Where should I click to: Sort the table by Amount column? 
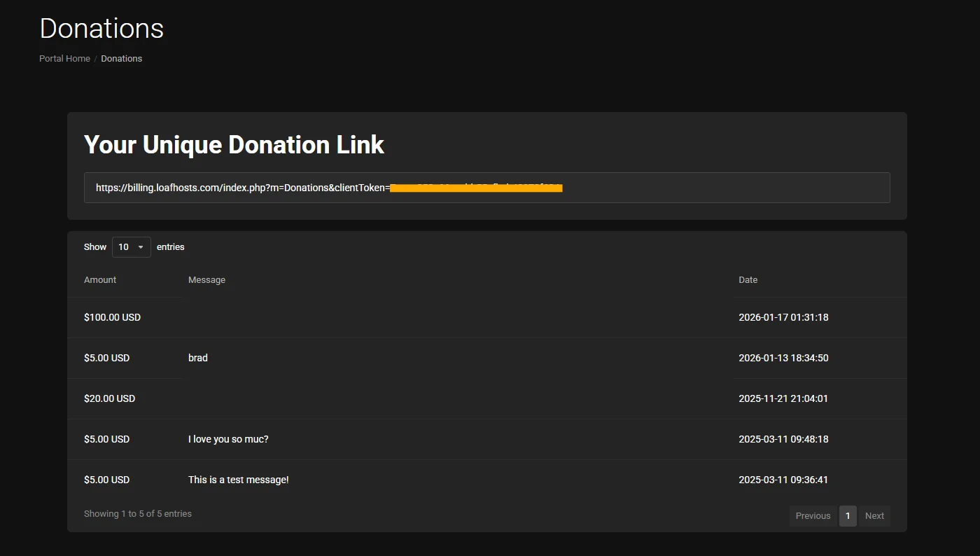click(x=99, y=279)
